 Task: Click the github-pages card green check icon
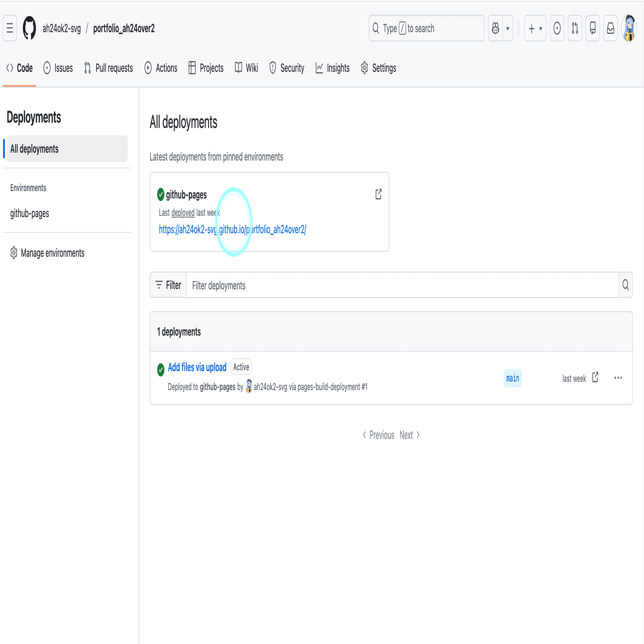(x=161, y=194)
